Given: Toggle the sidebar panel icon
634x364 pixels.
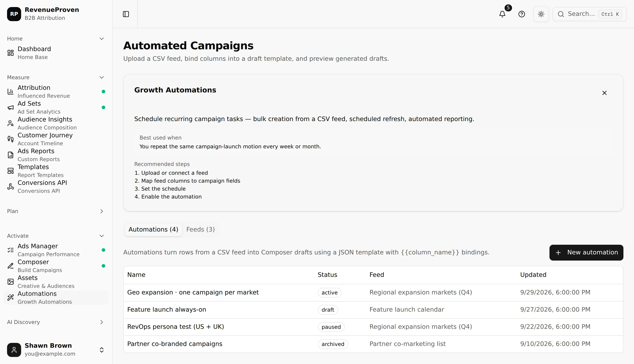Looking at the screenshot, I should 126,14.
